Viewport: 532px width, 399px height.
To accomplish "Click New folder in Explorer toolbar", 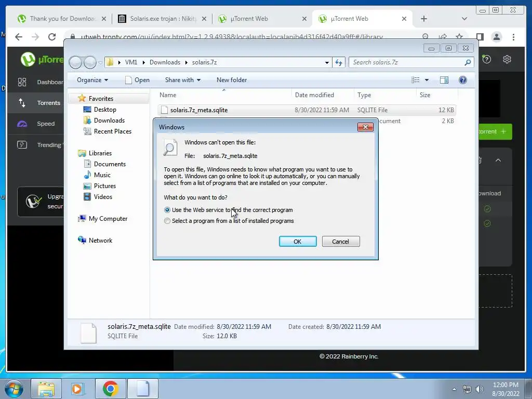I will click(232, 80).
